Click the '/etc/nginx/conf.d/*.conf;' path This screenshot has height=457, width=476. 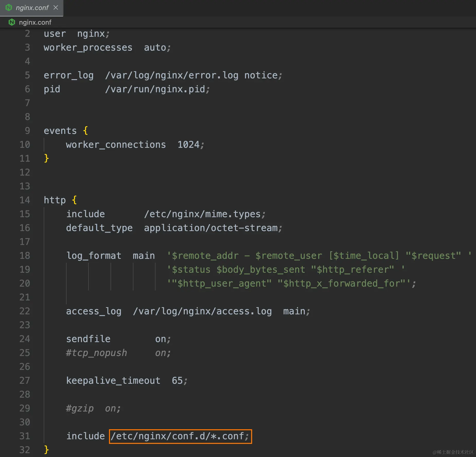pos(180,436)
